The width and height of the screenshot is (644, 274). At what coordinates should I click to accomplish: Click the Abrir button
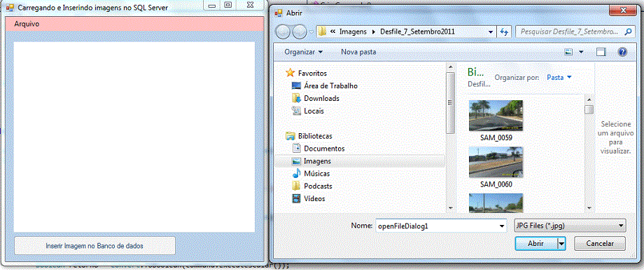(535, 244)
